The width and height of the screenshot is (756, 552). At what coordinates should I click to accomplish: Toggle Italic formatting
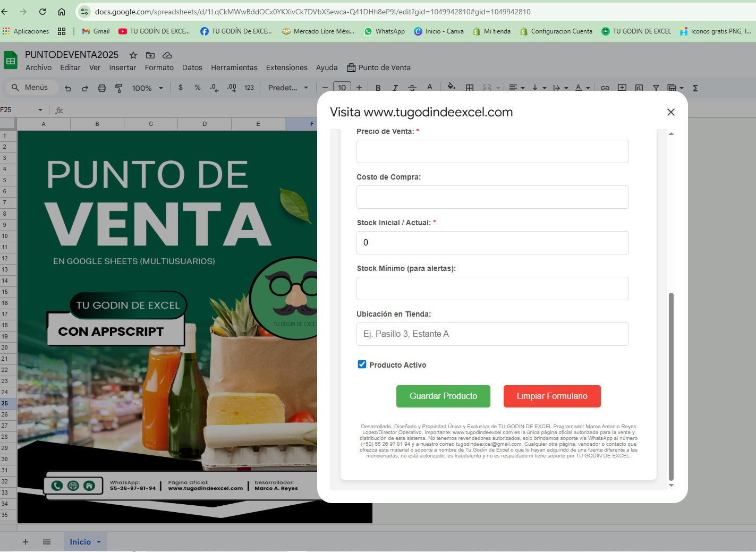(395, 88)
